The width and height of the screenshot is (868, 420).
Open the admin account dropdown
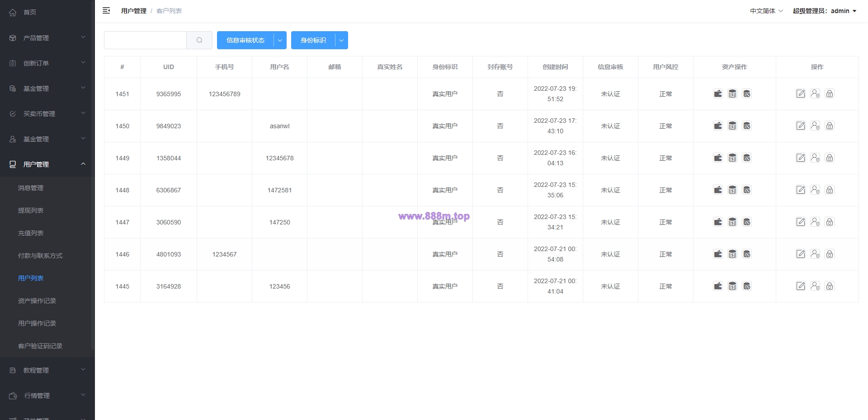(825, 11)
